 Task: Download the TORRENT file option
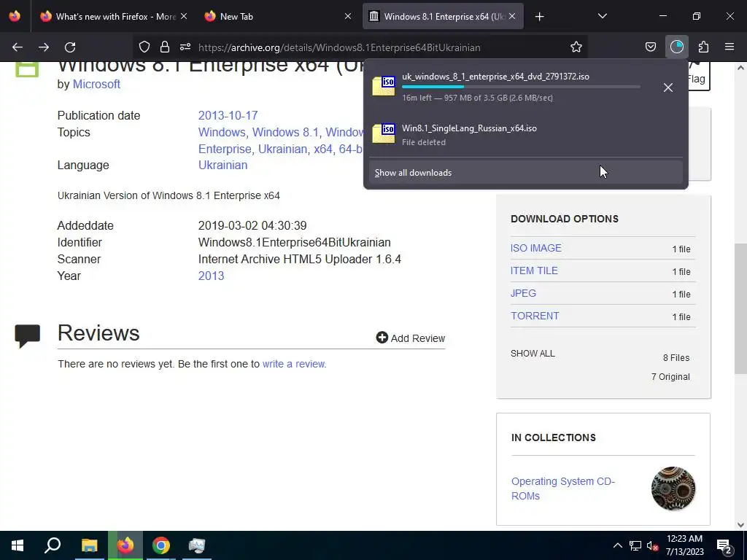click(535, 316)
